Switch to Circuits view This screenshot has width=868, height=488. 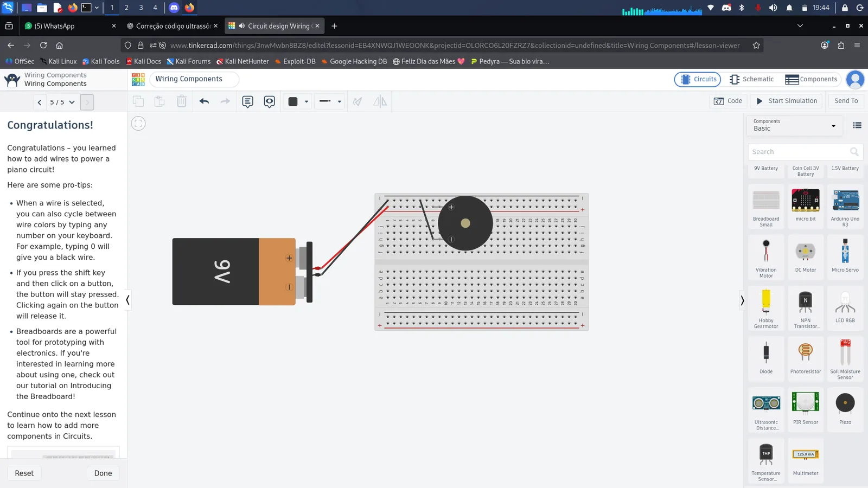pos(698,79)
